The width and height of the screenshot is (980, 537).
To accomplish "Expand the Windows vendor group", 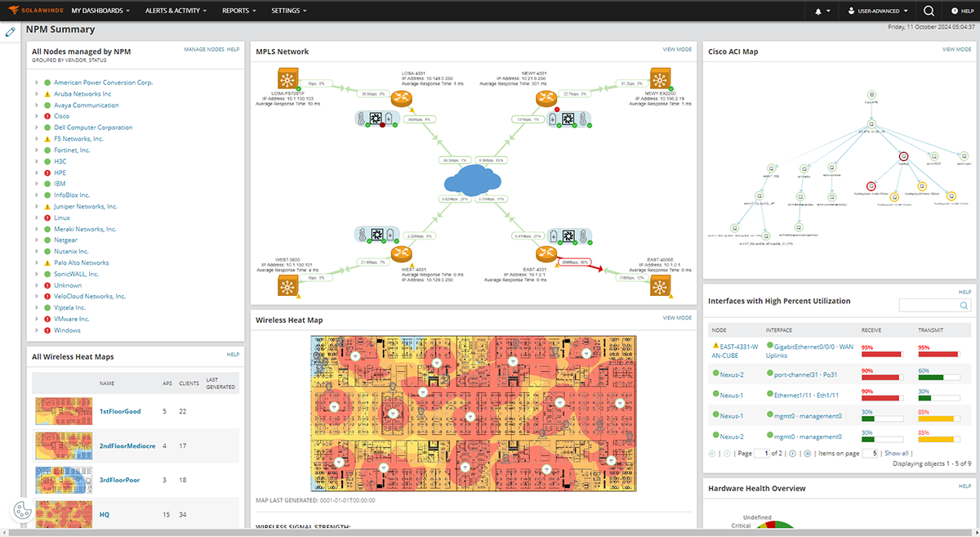I will (x=37, y=331).
